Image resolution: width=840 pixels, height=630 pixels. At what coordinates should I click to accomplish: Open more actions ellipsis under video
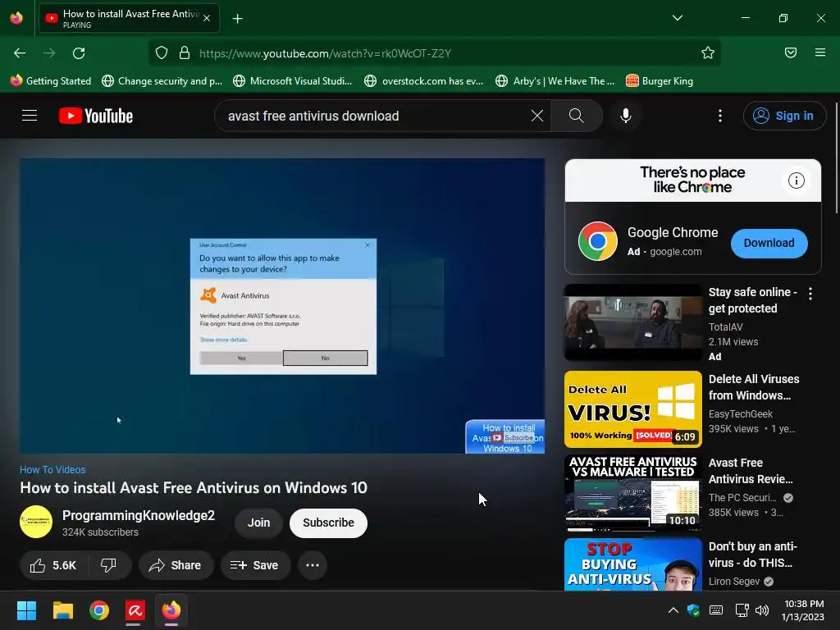(x=313, y=565)
